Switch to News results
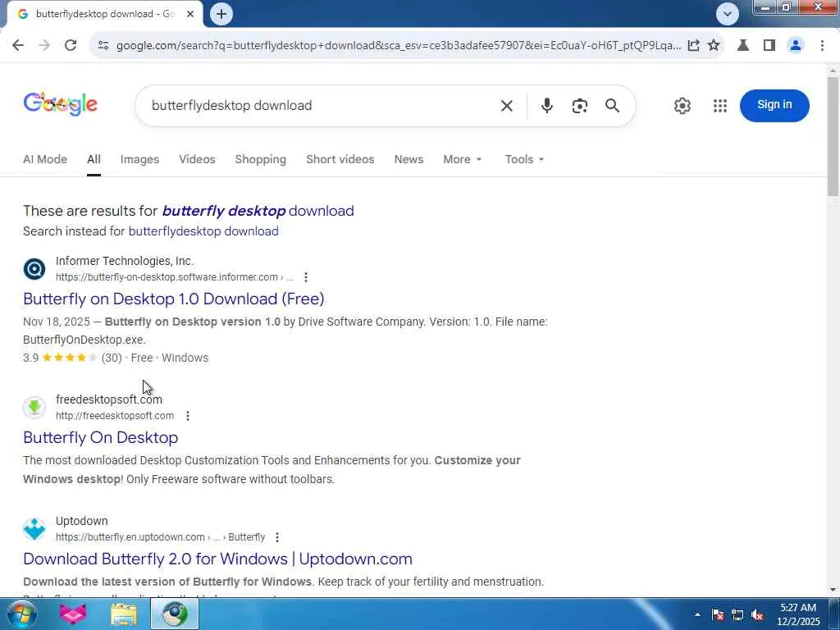 click(409, 159)
